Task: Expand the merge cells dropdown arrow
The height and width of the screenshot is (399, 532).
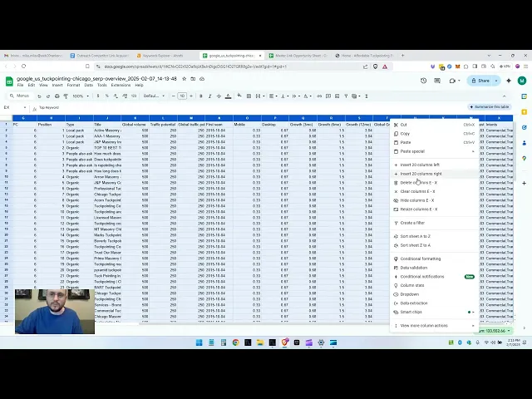Action: [x=264, y=96]
